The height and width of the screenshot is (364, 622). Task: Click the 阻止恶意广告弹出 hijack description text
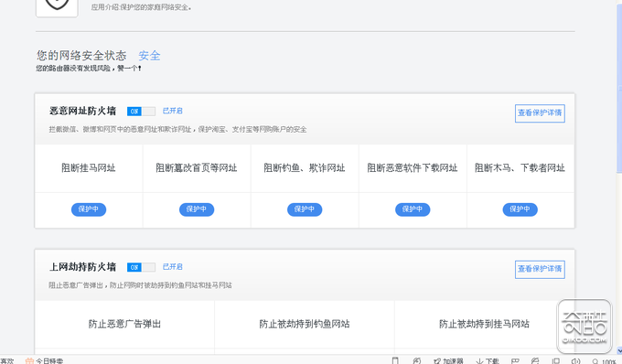(x=141, y=285)
